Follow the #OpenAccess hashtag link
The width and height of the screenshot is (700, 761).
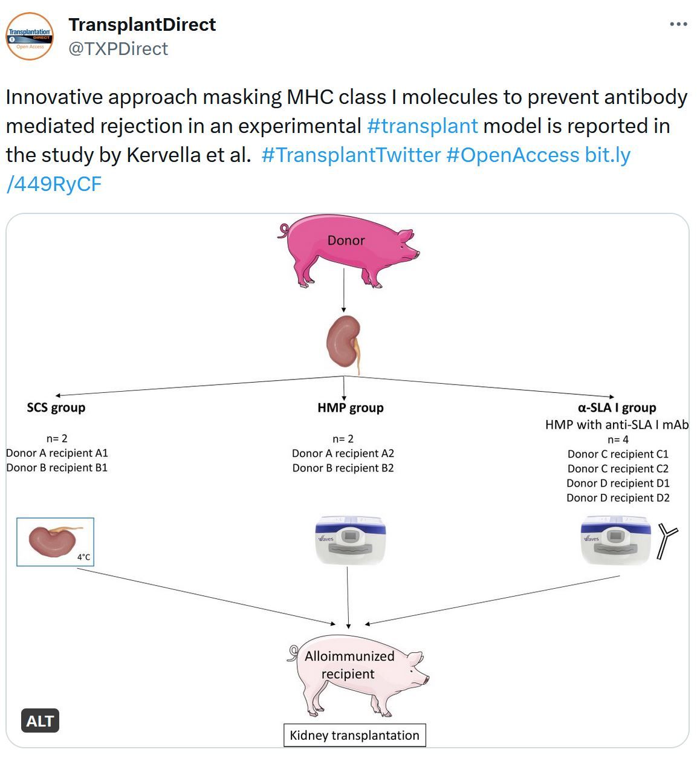[513, 155]
